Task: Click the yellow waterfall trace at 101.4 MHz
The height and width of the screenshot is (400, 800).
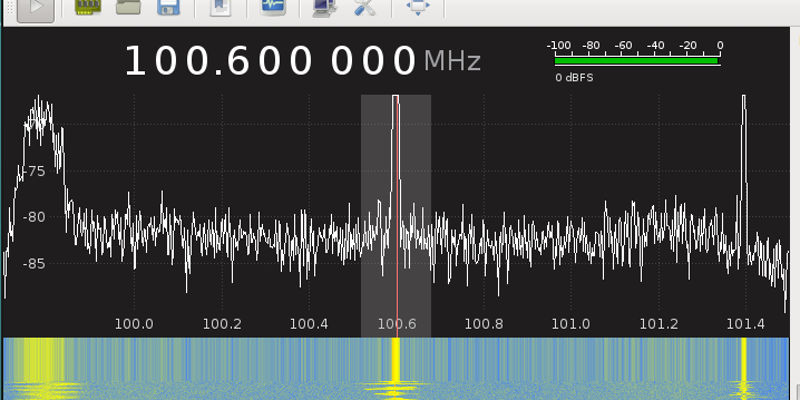Action: coord(744,360)
